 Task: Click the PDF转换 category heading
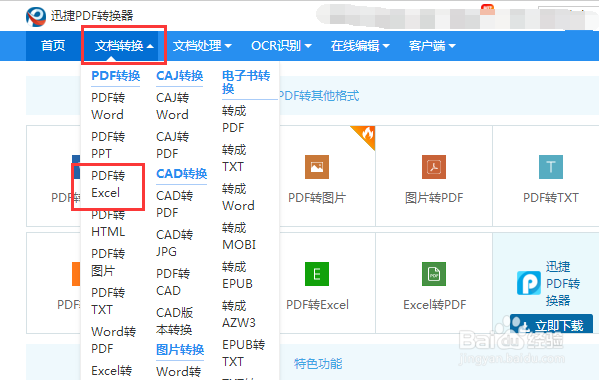116,76
